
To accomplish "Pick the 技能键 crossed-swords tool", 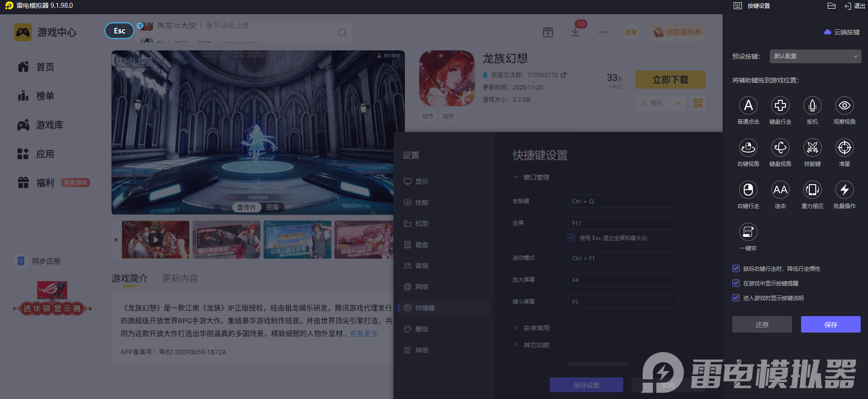I will pos(813,148).
